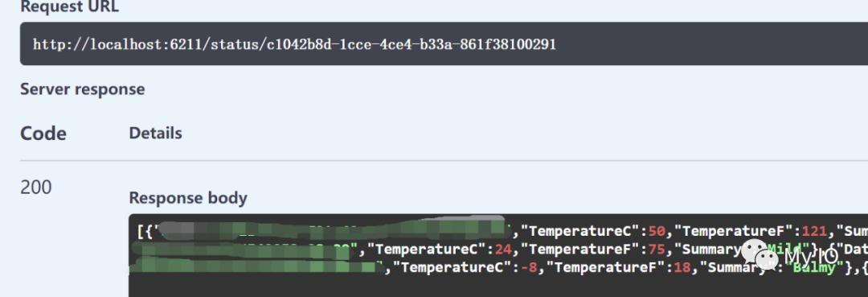The width and height of the screenshot is (868, 297).
Task: Click the MyIO watermark text
Action: coord(812,257)
